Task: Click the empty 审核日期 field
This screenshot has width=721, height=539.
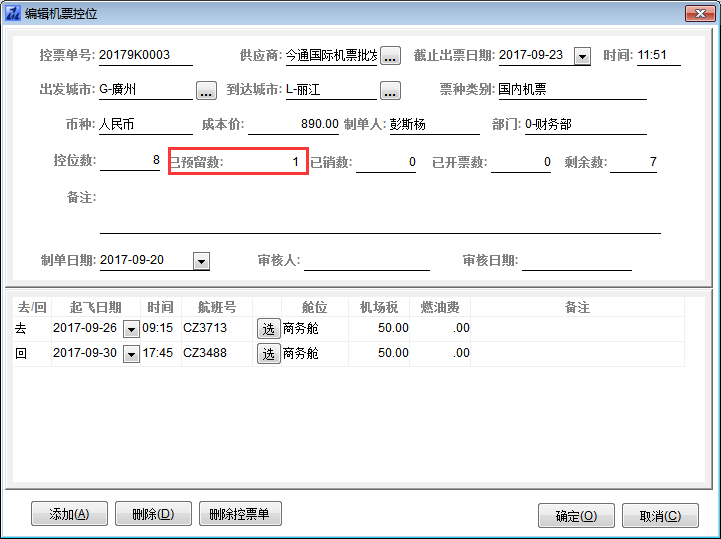Action: pyautogui.click(x=577, y=261)
